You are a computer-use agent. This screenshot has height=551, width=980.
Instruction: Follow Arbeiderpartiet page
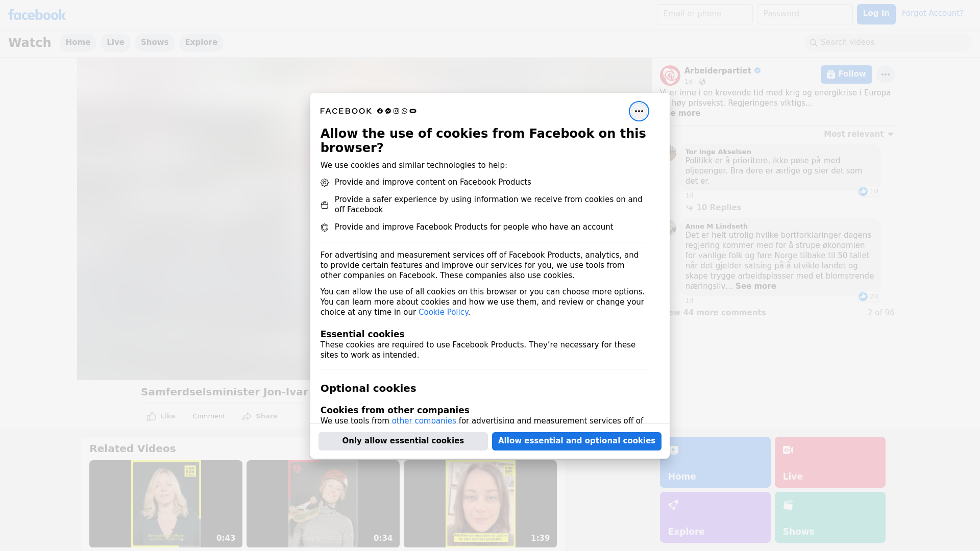coord(846,74)
